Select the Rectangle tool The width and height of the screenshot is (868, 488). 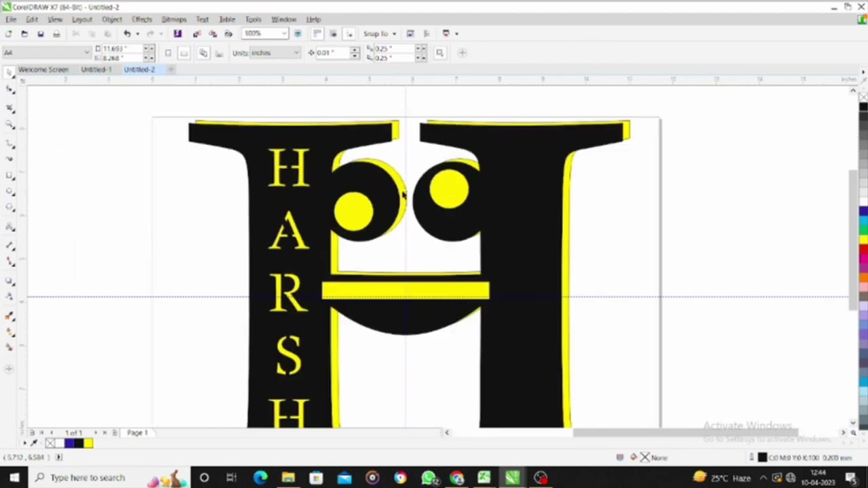[x=9, y=176]
